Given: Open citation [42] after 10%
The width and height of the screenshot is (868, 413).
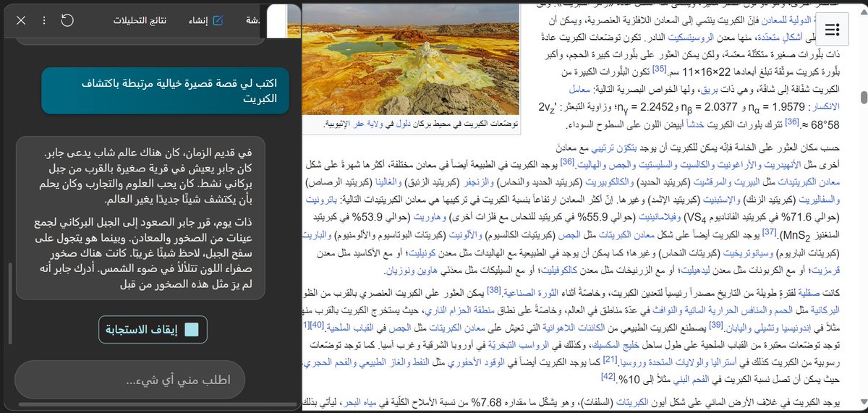Looking at the screenshot, I should 608,376.
